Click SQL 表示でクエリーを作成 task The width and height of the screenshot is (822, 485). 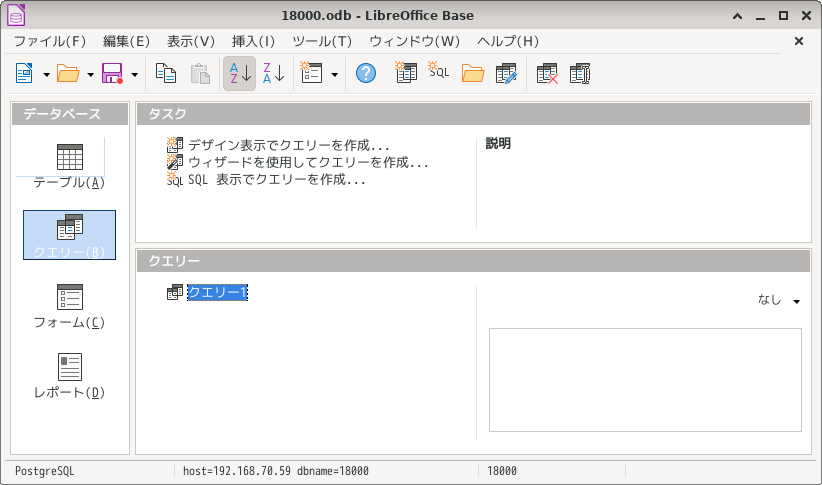pyautogui.click(x=276, y=179)
